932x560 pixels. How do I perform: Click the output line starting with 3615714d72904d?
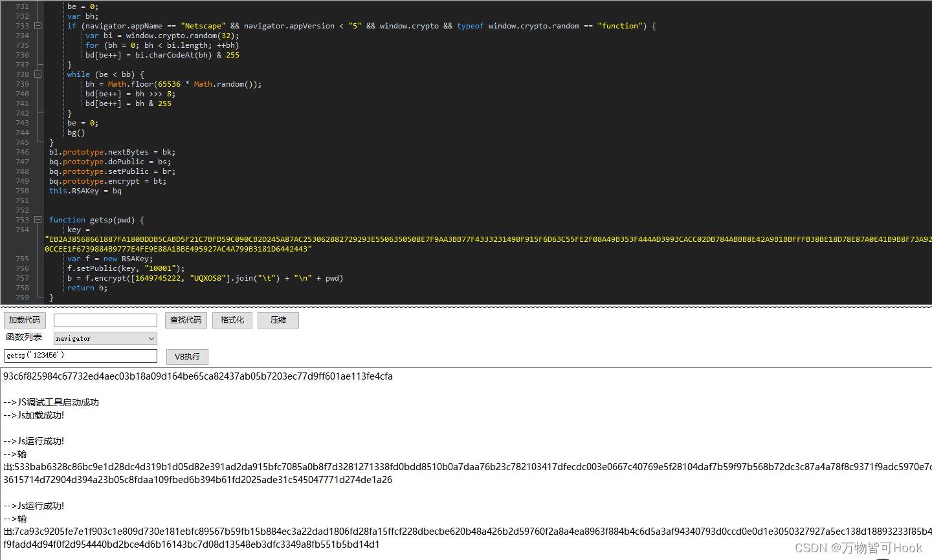pos(198,480)
